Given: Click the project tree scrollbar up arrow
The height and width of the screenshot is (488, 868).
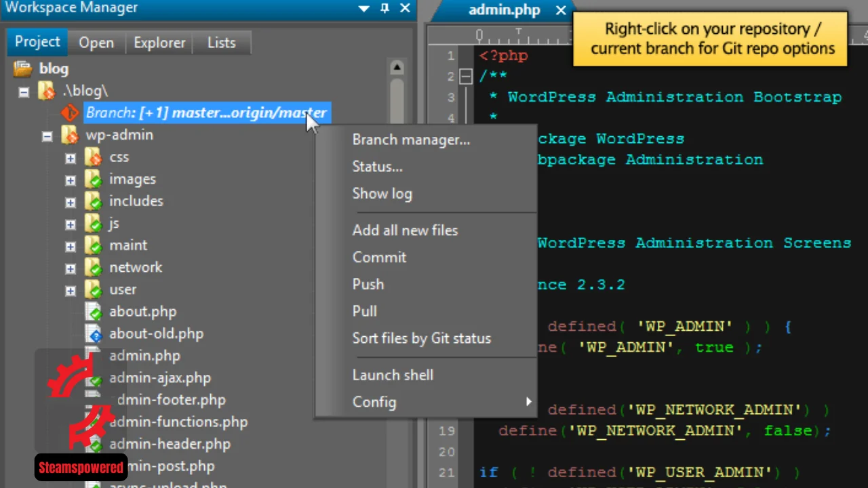Looking at the screenshot, I should click(397, 67).
